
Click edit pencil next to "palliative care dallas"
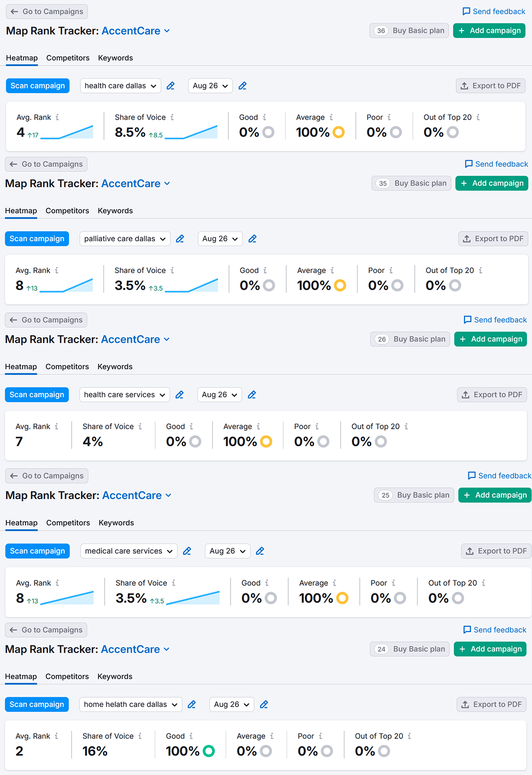coord(180,239)
